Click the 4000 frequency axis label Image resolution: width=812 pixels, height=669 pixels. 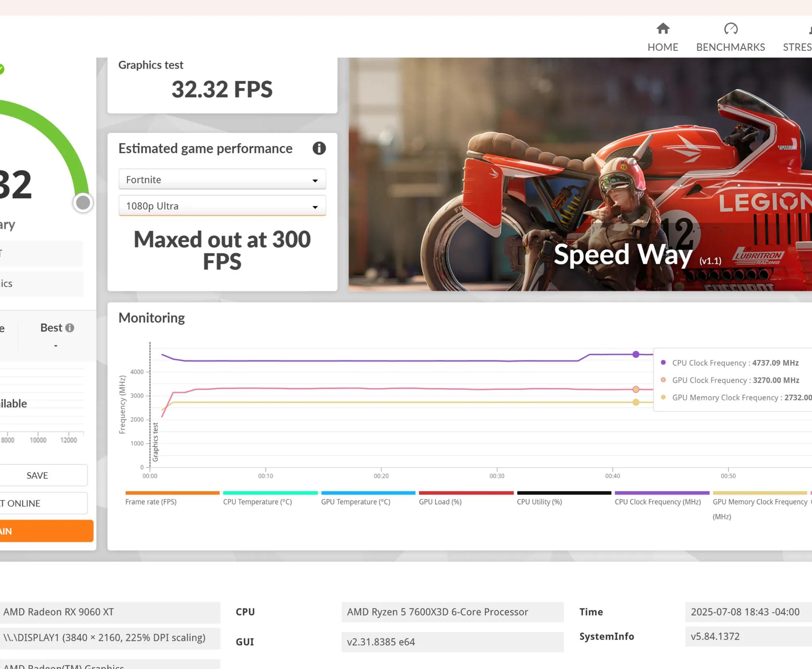[x=137, y=372]
